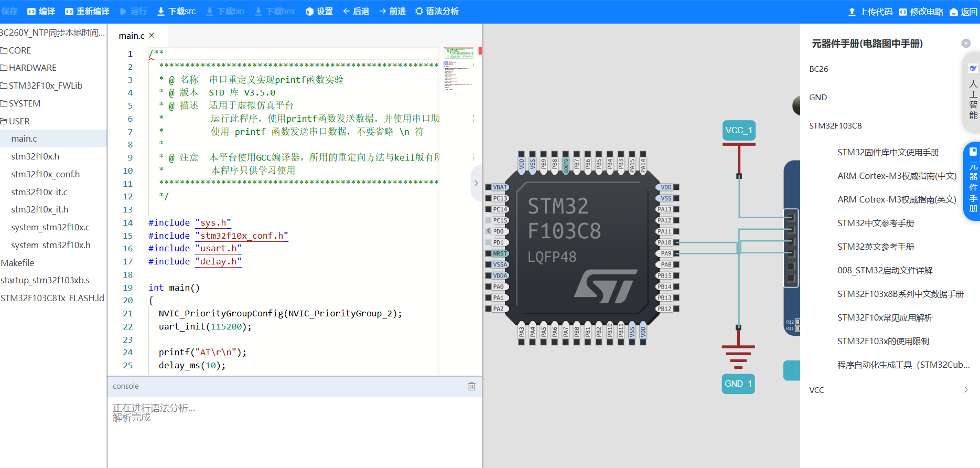Select BC26 in component manual

[x=819, y=69]
